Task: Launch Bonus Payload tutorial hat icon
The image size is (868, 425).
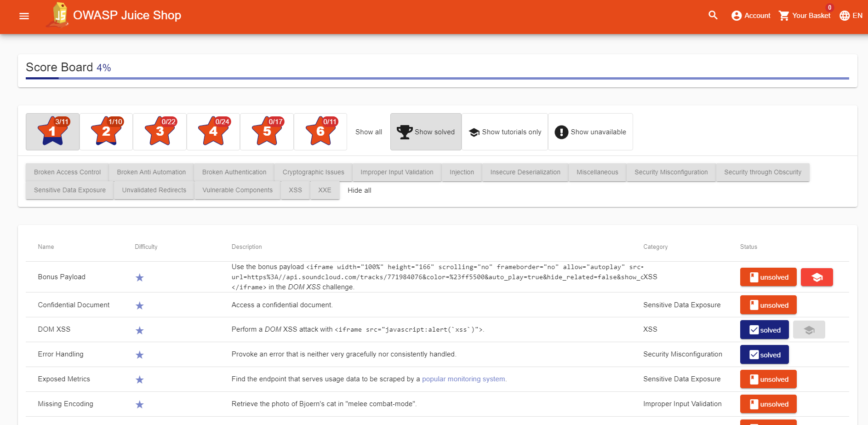Action: [817, 277]
